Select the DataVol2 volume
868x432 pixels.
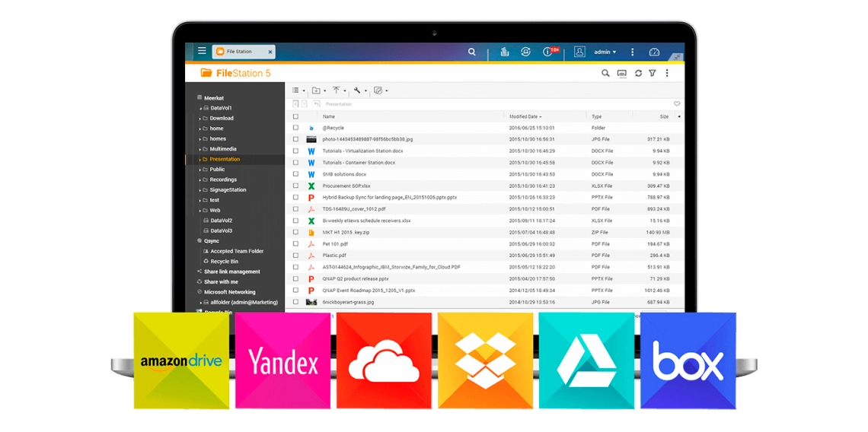[221, 220]
